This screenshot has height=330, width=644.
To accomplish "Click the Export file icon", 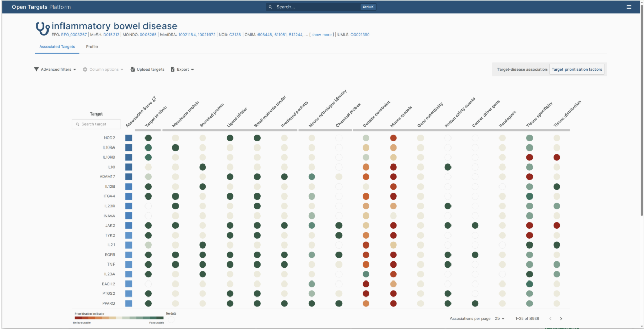I will (x=173, y=69).
